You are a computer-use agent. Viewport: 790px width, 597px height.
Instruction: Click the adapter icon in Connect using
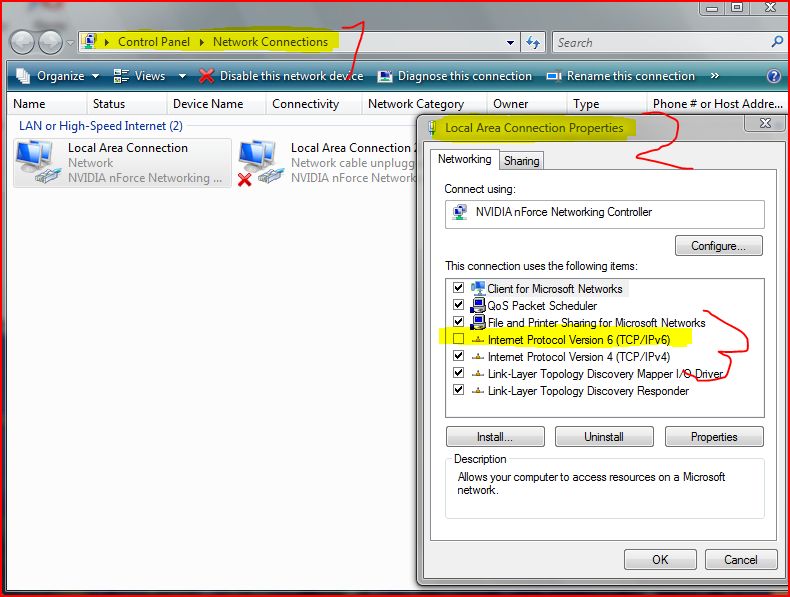tap(459, 212)
